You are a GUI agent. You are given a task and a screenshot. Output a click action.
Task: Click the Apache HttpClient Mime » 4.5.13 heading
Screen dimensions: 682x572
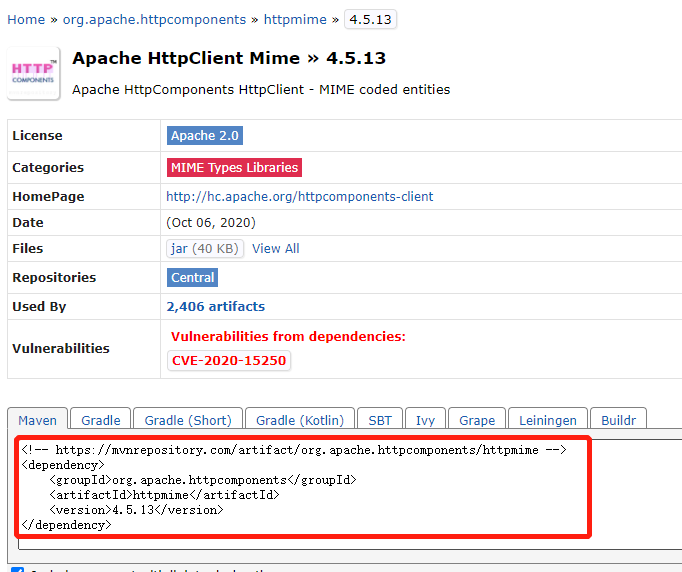tap(229, 58)
